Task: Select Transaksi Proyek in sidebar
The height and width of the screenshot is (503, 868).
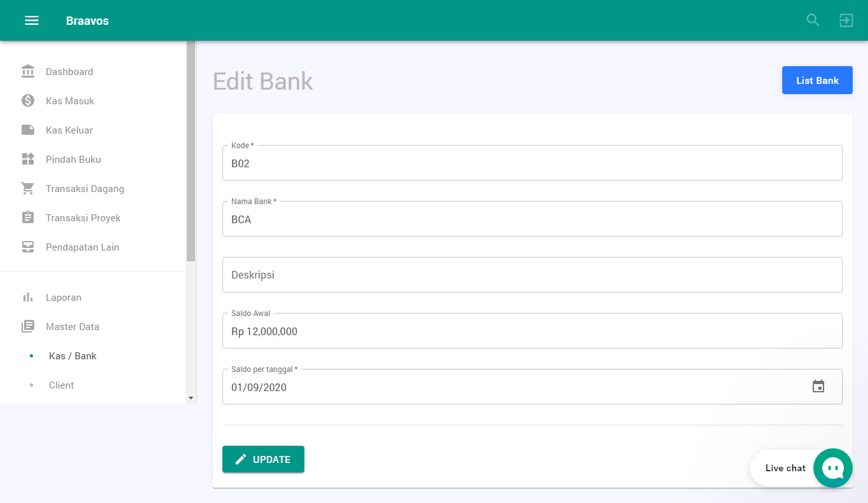Action: tap(83, 218)
